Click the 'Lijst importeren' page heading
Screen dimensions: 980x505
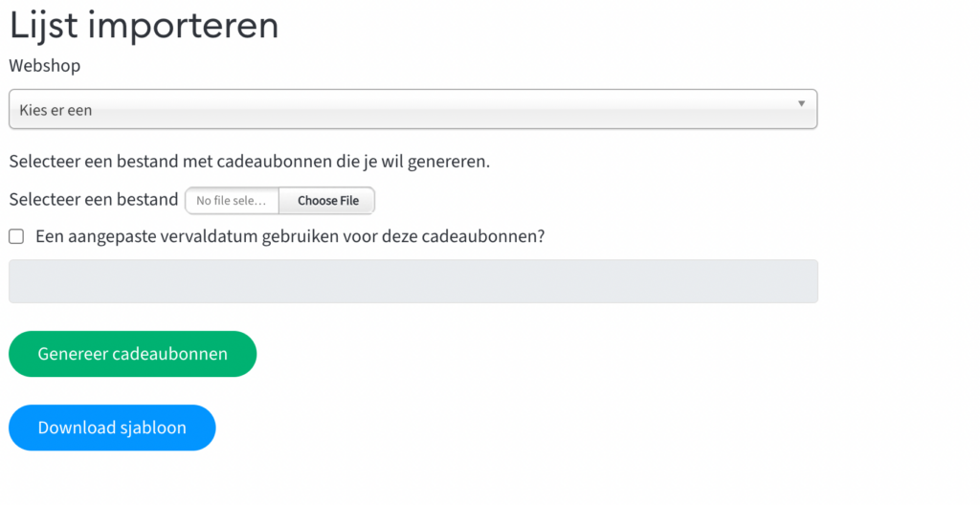(144, 26)
